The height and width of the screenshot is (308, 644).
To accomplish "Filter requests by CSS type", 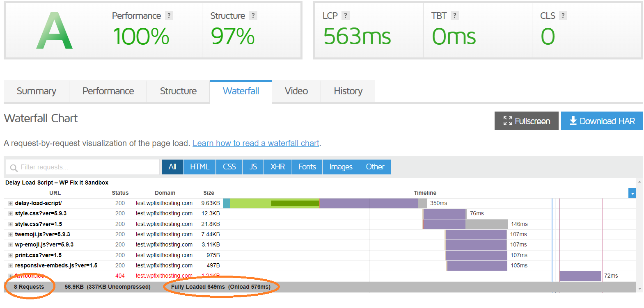I will (x=229, y=167).
